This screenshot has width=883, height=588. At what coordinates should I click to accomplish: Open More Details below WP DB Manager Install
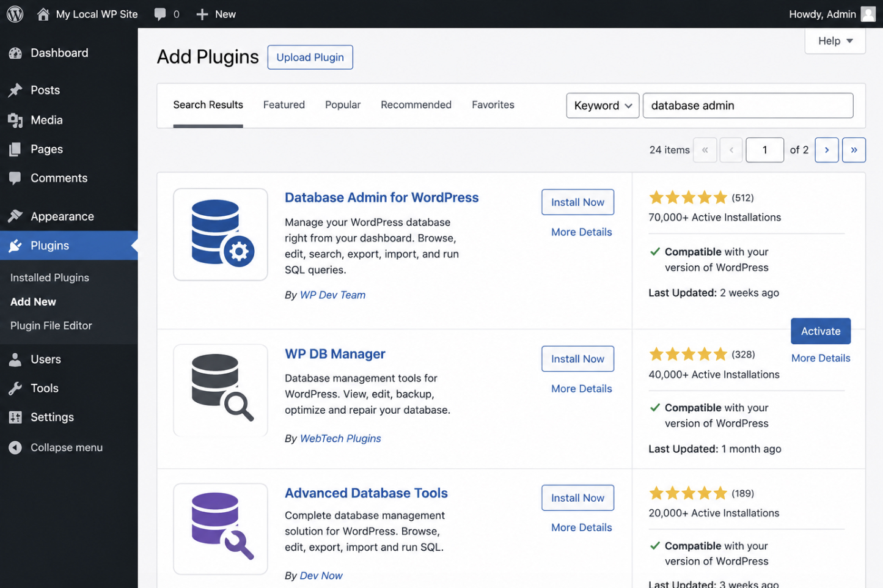(581, 389)
